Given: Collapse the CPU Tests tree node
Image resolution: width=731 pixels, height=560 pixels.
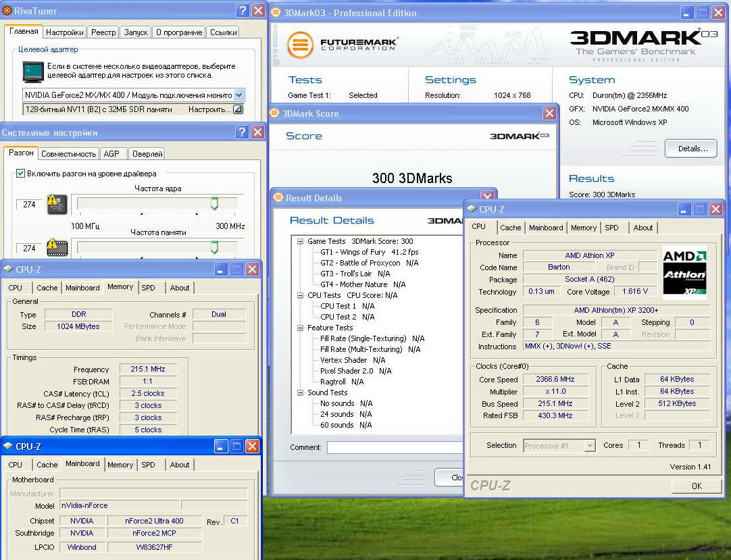Looking at the screenshot, I should pos(300,295).
